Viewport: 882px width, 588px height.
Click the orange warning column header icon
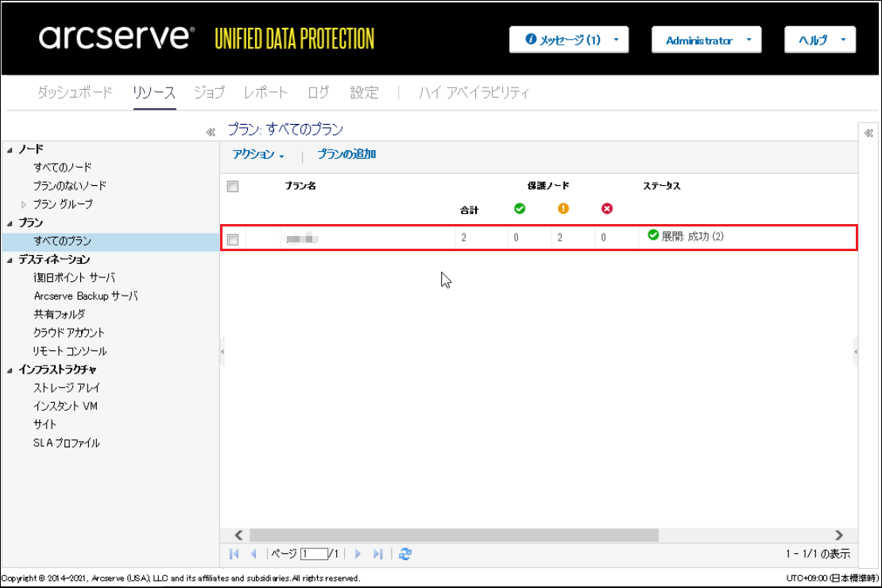click(x=563, y=209)
